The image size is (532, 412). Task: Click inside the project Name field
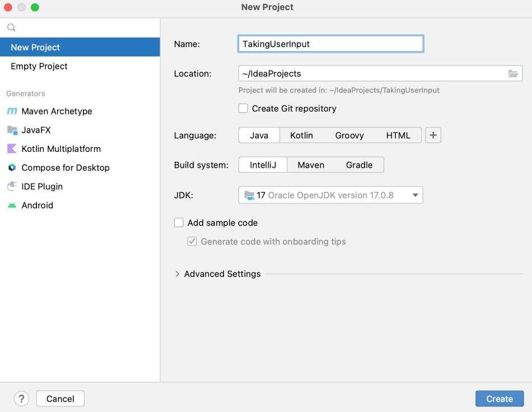point(330,44)
